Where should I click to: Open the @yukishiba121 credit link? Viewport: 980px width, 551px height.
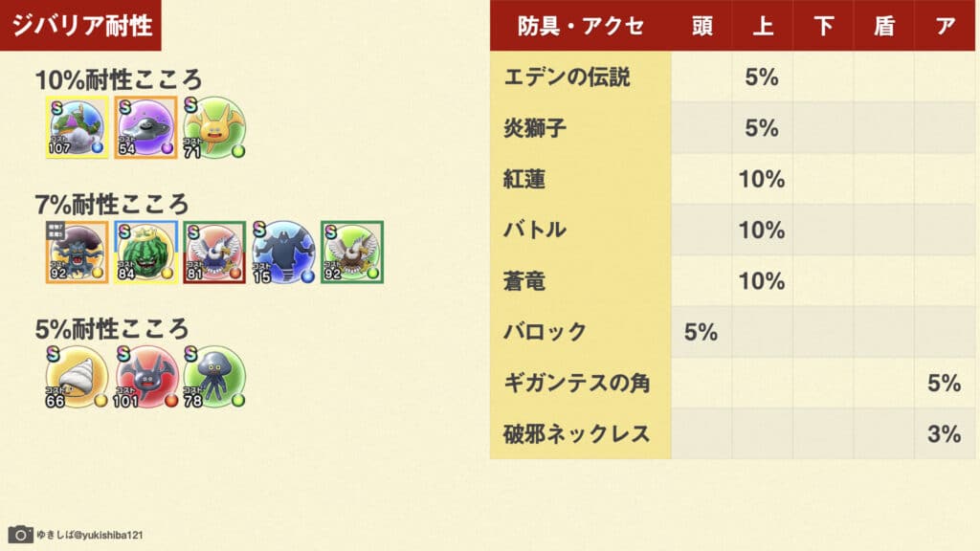(x=89, y=535)
